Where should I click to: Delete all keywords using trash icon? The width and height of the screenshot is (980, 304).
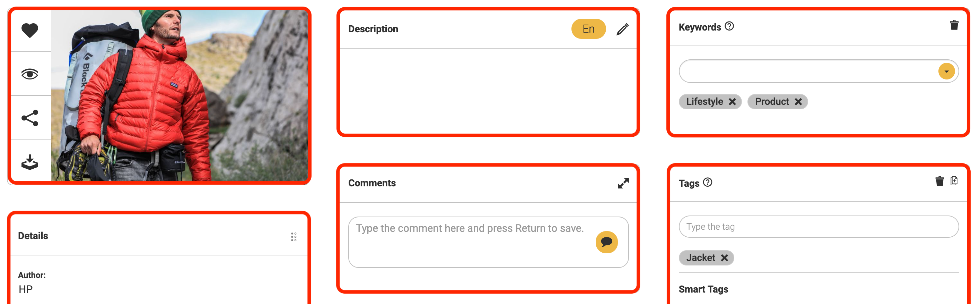tap(954, 25)
